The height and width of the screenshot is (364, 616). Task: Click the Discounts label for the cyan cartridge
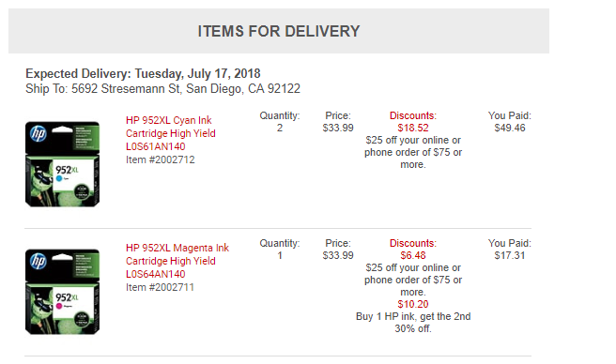(413, 115)
